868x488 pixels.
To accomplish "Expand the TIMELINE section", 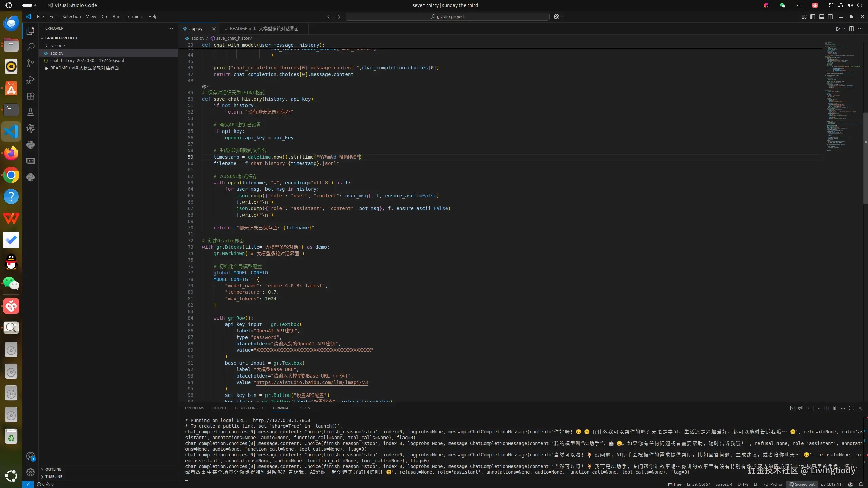I will click(x=54, y=477).
